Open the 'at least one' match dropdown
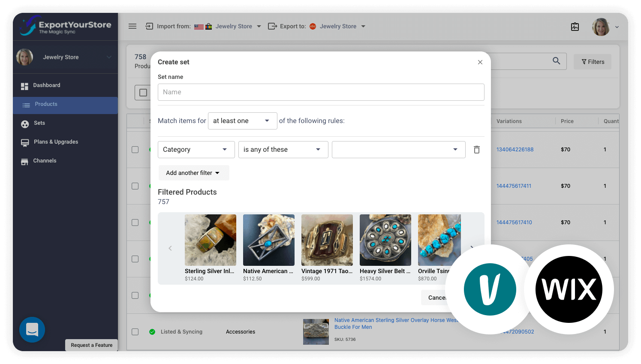 click(242, 120)
